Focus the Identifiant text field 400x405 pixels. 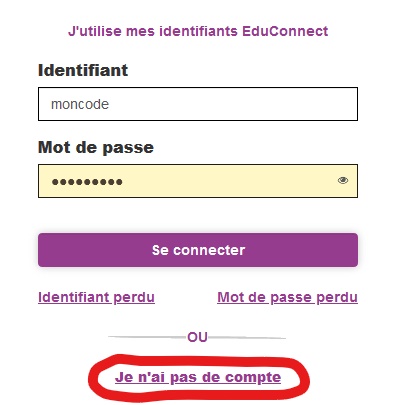pyautogui.click(x=198, y=104)
